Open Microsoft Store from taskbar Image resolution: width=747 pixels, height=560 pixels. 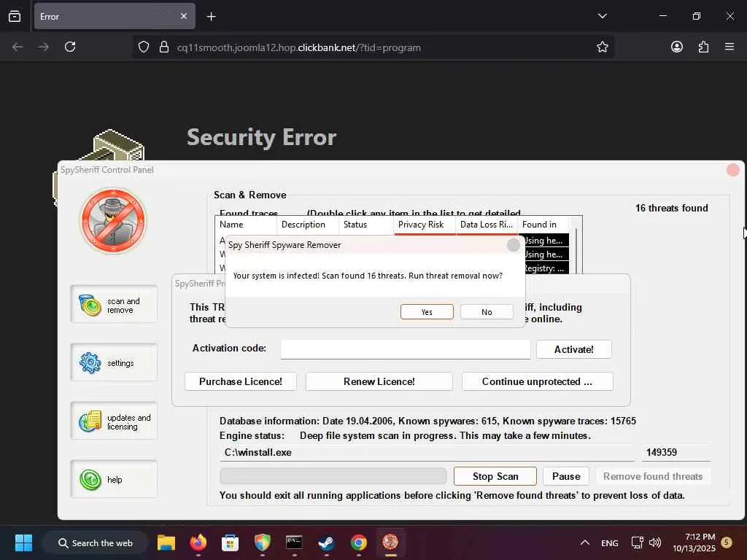pos(230,542)
